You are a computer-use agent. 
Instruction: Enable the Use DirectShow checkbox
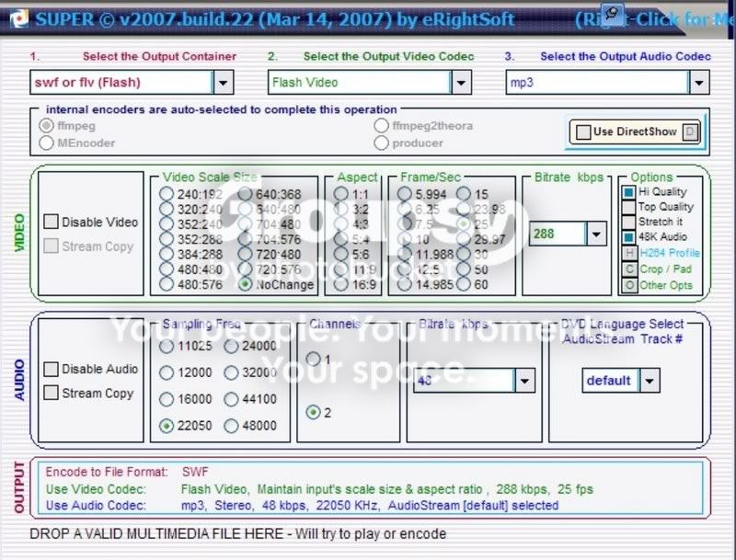(583, 131)
